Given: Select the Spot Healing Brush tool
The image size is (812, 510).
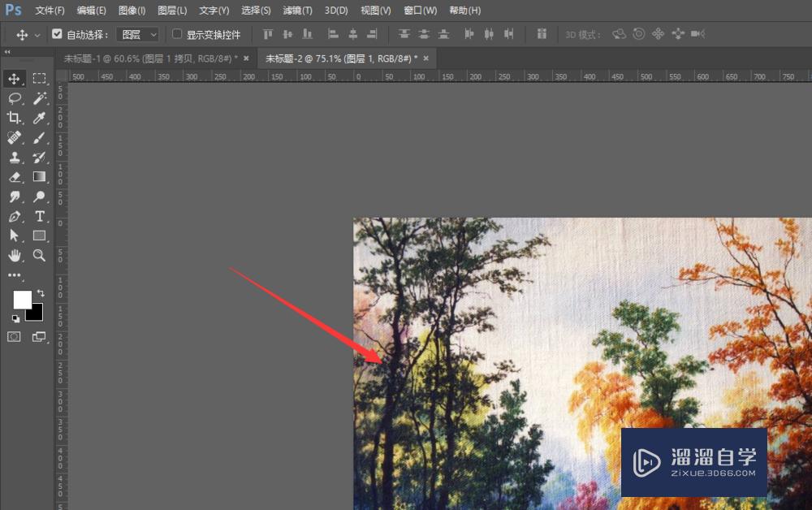Looking at the screenshot, I should pos(14,138).
